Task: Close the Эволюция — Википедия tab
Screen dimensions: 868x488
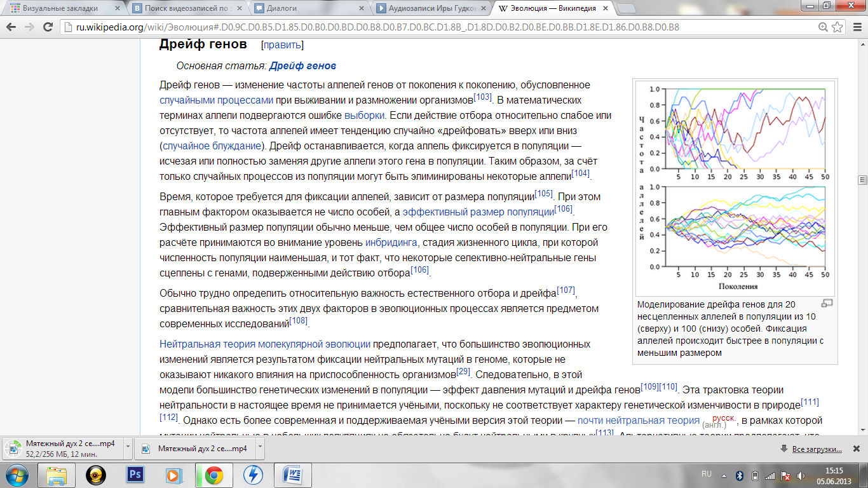Action: 604,9
